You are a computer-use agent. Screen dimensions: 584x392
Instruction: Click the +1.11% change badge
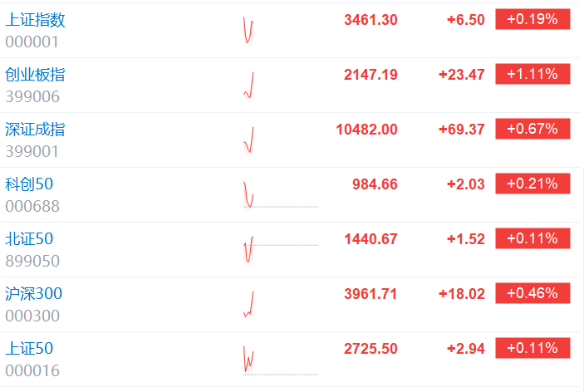[x=532, y=74]
